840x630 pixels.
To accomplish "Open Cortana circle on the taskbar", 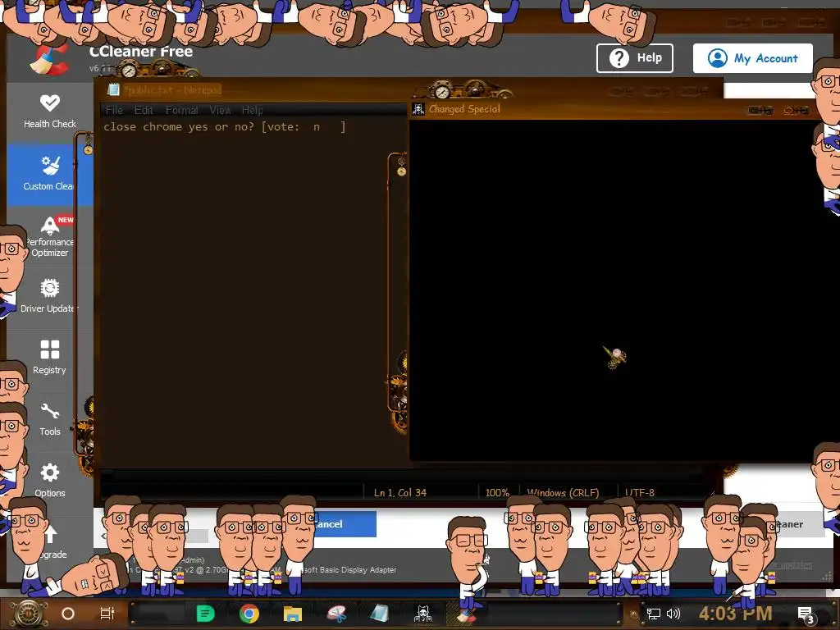I will tap(68, 614).
